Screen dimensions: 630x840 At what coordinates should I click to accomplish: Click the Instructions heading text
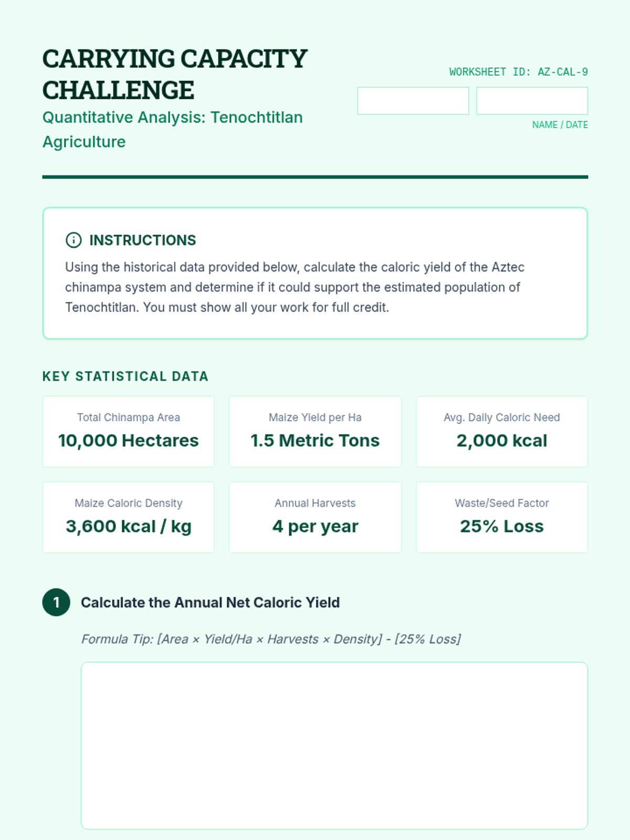(142, 240)
